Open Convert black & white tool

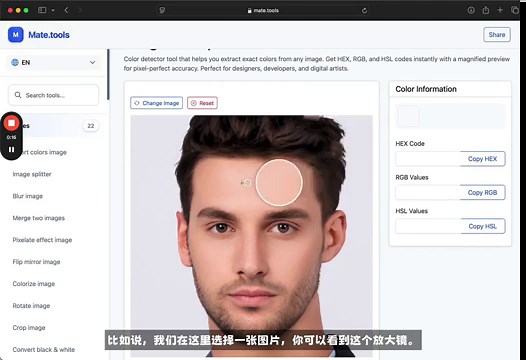(44, 350)
